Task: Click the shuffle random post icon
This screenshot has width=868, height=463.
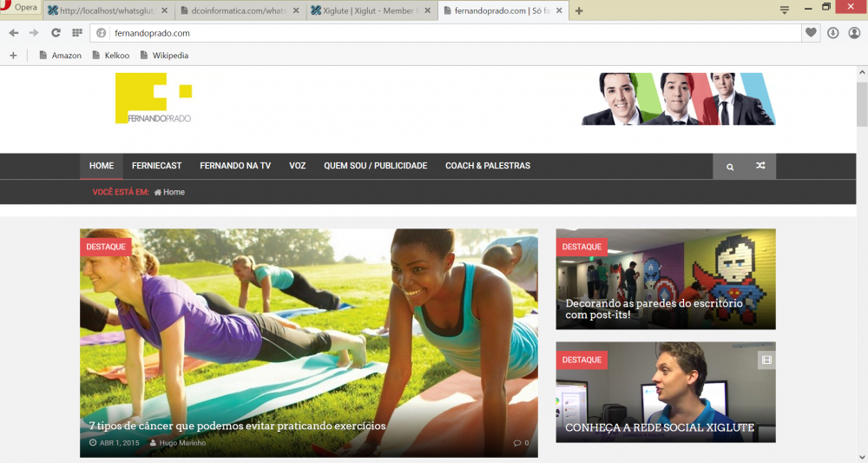Action: (760, 166)
